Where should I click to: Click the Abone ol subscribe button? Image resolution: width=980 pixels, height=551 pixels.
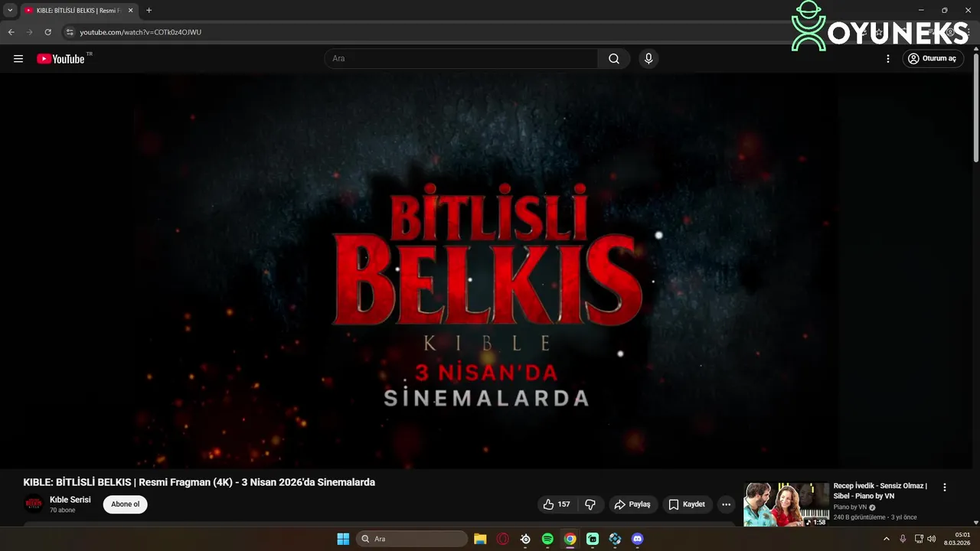[x=126, y=504]
